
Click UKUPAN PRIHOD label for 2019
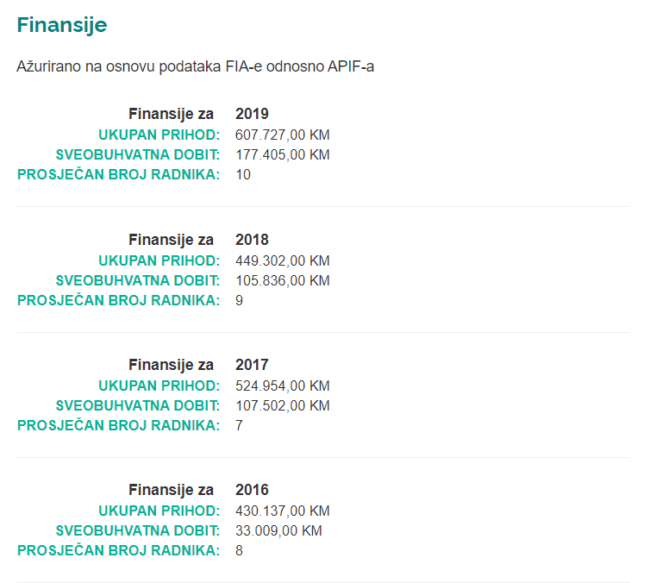(x=158, y=134)
